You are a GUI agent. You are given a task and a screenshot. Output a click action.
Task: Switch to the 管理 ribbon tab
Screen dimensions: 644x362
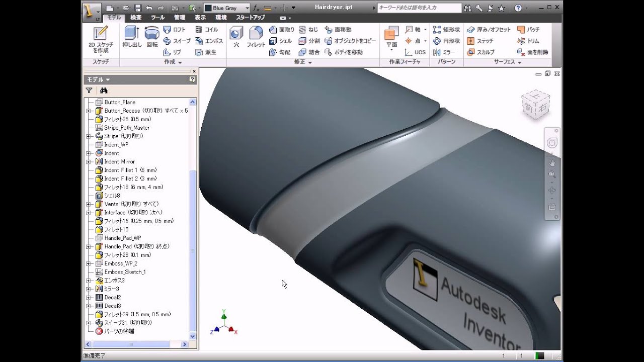(x=180, y=17)
